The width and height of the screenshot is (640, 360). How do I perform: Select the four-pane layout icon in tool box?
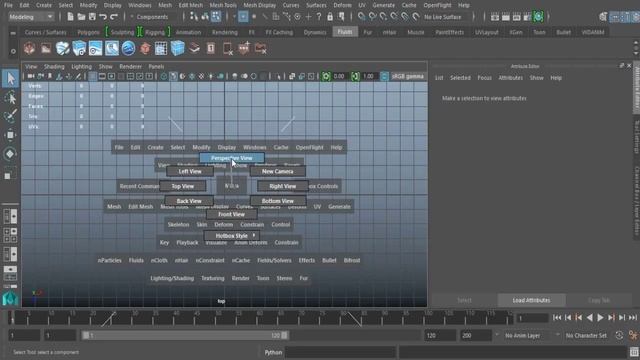[x=10, y=235]
